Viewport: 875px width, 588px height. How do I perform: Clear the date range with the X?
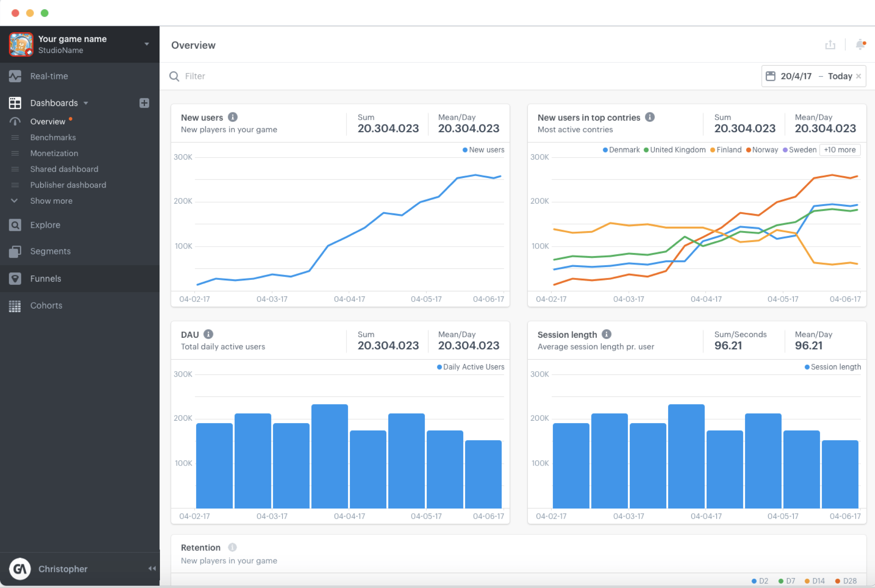(x=859, y=76)
